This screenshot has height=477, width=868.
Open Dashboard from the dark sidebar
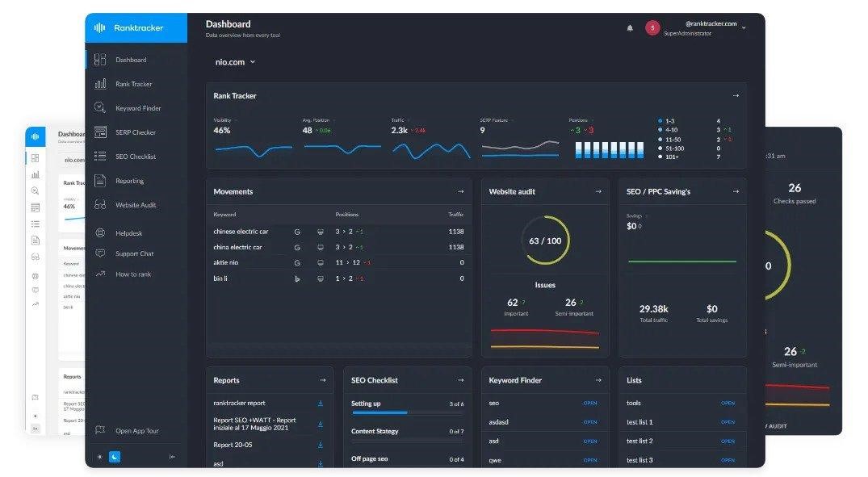coord(131,60)
